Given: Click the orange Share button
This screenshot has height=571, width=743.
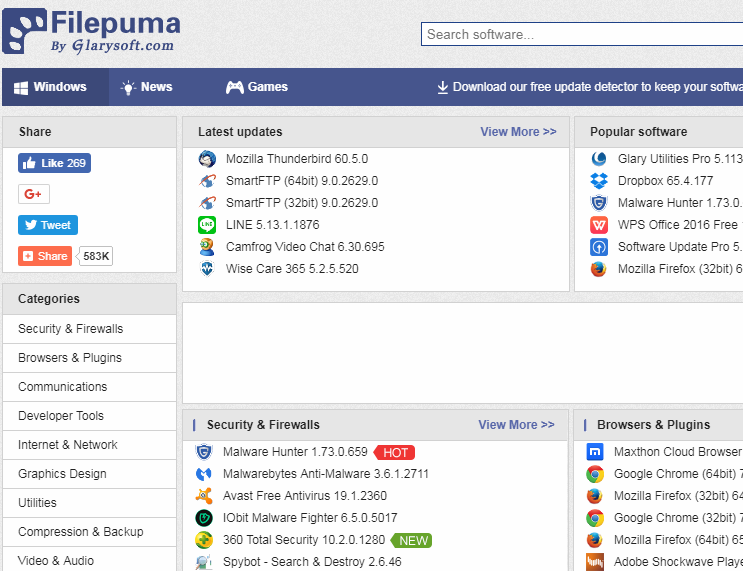Looking at the screenshot, I should 45,256.
